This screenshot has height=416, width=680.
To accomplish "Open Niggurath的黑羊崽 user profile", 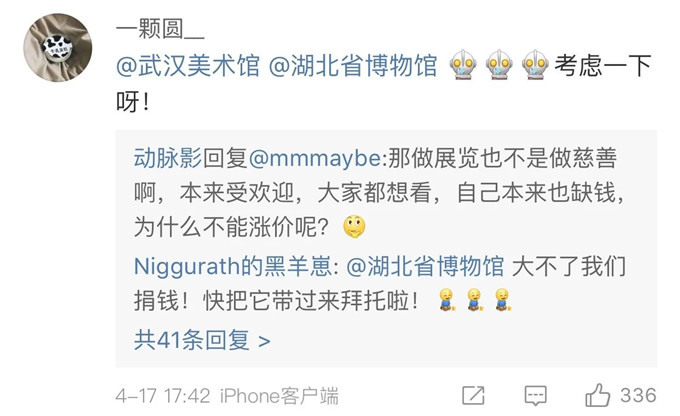I will [x=233, y=266].
